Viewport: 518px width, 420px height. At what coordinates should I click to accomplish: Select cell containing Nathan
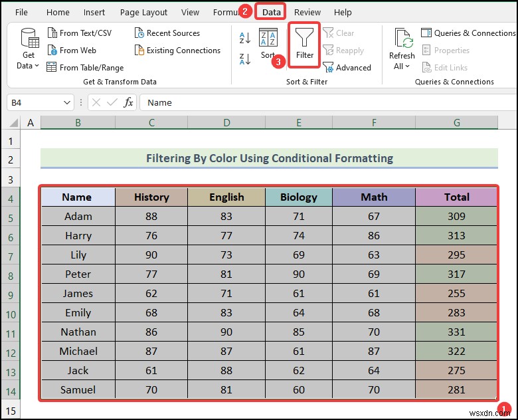coord(78,332)
